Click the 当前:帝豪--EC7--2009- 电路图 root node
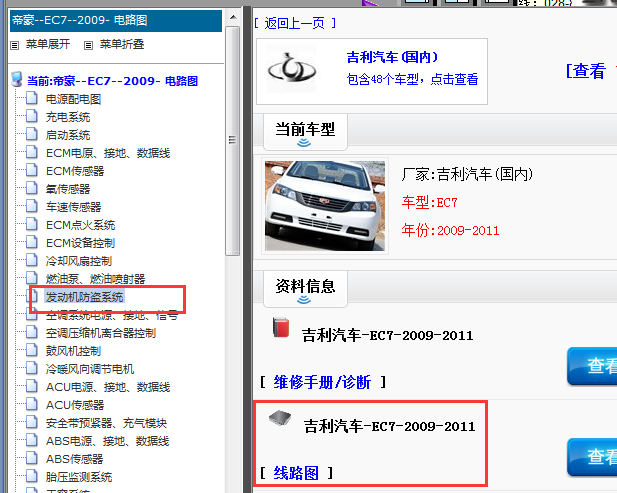This screenshot has height=493, width=617. point(113,81)
